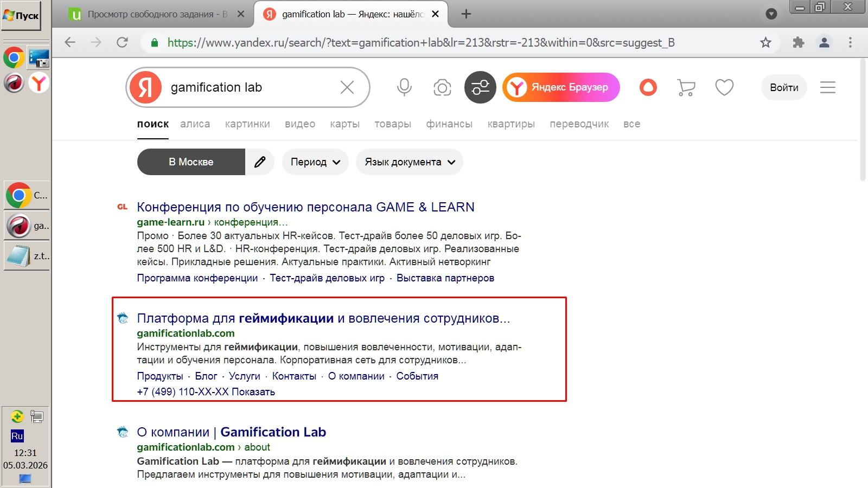Viewport: 868px width, 488px height.
Task: Open the browser profile avatar icon
Action: [824, 42]
